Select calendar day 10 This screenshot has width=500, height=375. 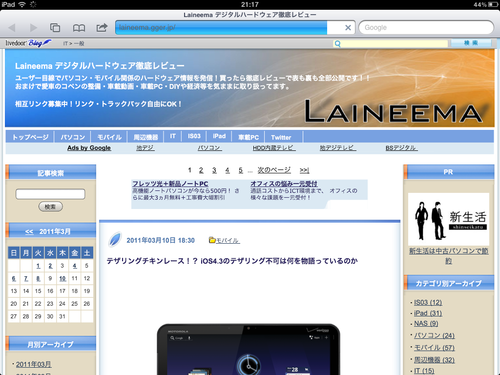click(x=62, y=278)
